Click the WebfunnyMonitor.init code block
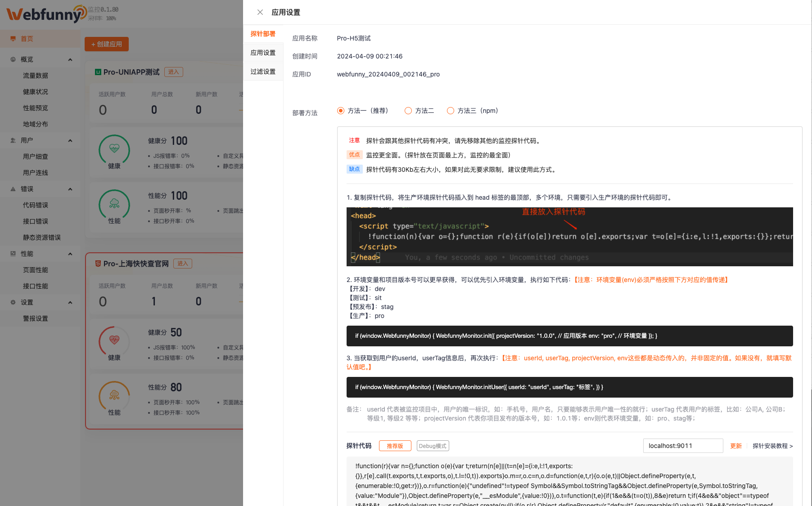Image resolution: width=812 pixels, height=506 pixels. 569,336
